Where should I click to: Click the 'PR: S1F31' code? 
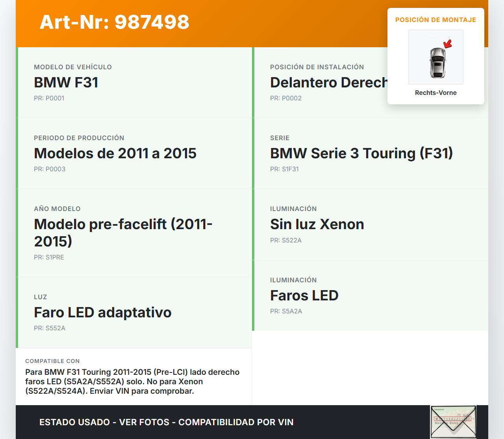tap(284, 169)
